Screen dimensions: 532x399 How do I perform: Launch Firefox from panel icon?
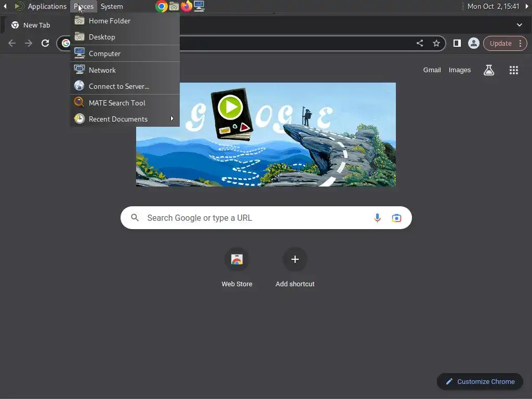coord(187,6)
